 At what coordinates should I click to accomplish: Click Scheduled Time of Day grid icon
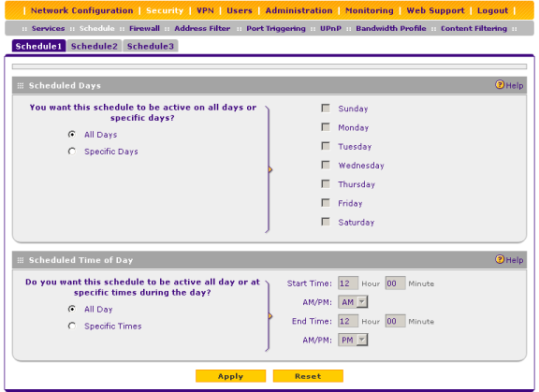(x=21, y=260)
